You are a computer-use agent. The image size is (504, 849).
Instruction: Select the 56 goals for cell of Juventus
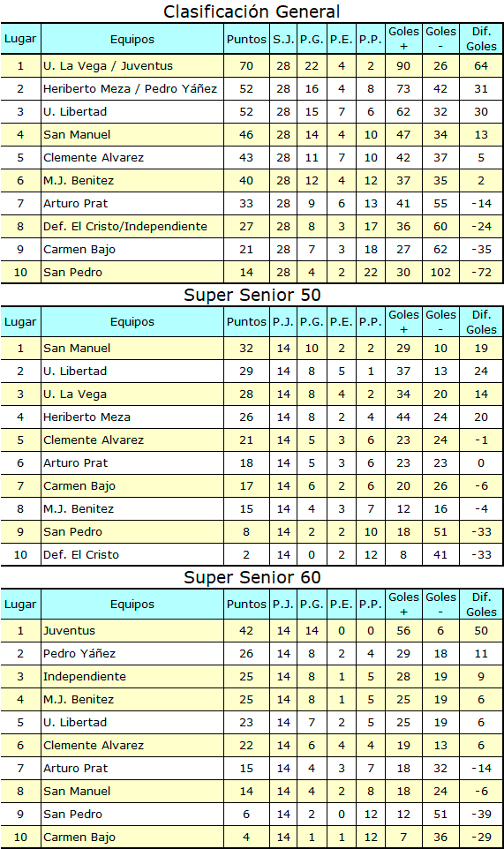coord(403,631)
